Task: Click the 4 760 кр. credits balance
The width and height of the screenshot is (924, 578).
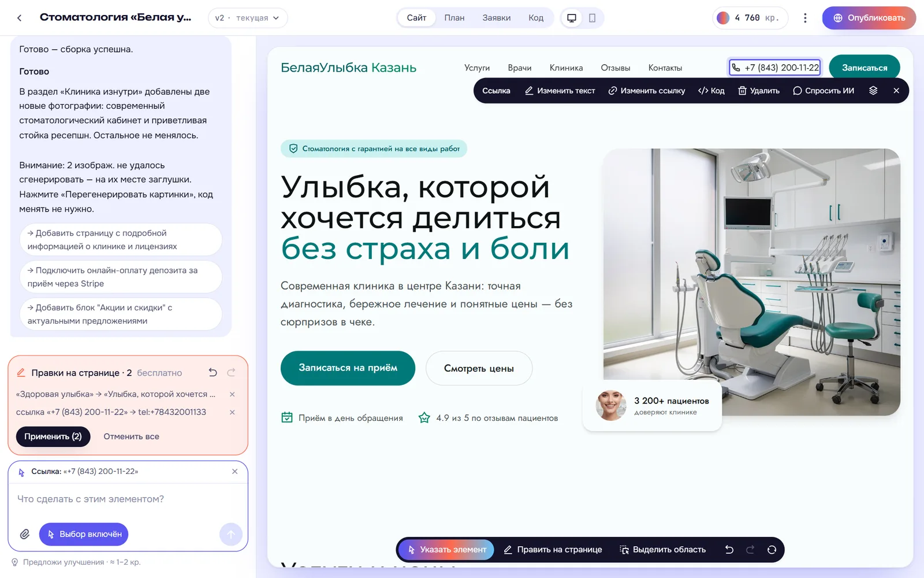Action: click(750, 18)
